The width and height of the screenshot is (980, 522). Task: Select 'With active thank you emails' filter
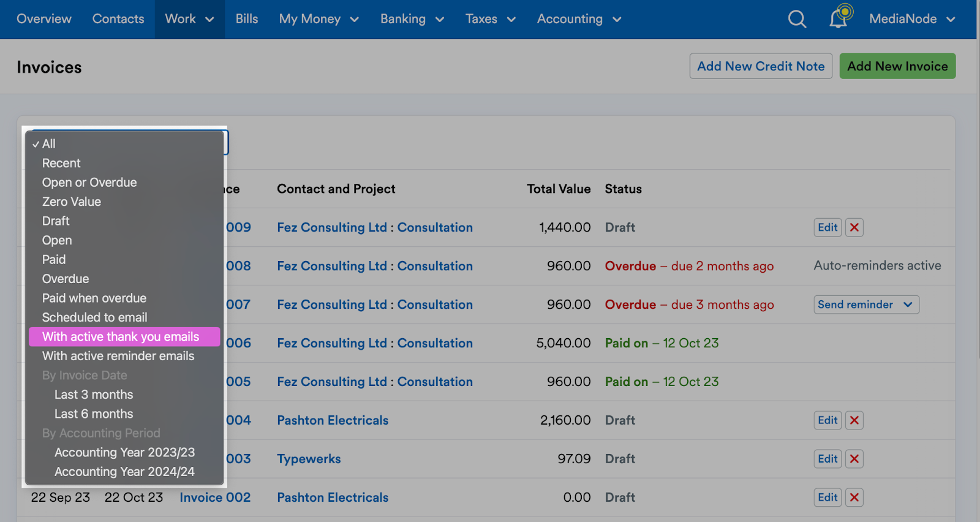124,337
